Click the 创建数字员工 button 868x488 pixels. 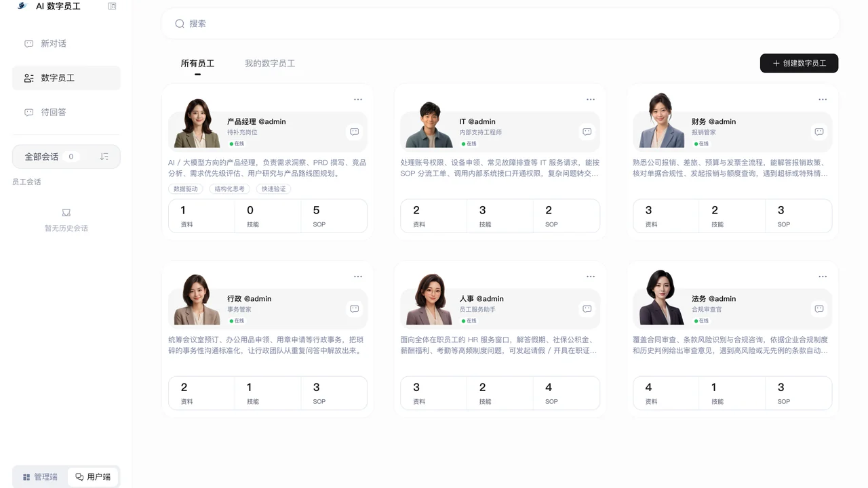(x=799, y=63)
